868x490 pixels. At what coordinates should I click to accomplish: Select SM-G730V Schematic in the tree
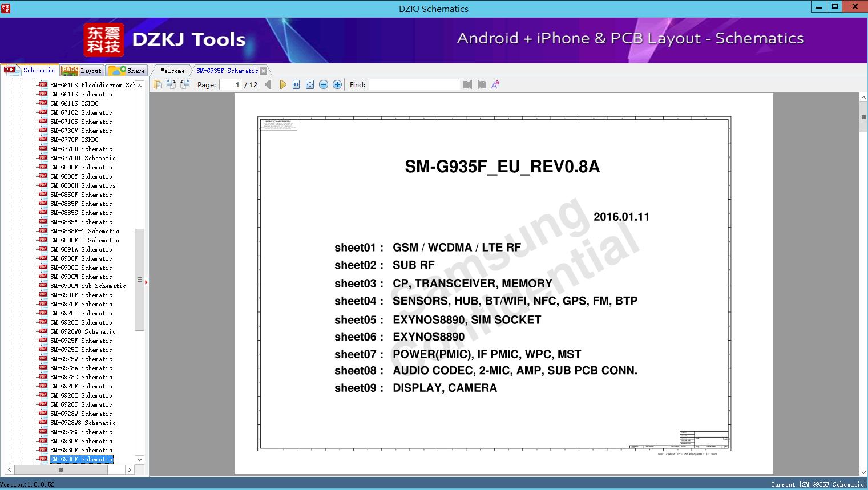81,131
